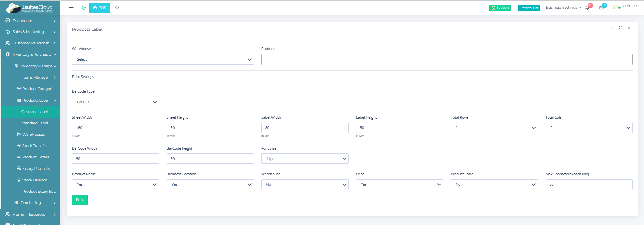Viewport: 644px width, 225px height.
Task: Click the JsuitesCloud logo
Action: pyautogui.click(x=30, y=8)
